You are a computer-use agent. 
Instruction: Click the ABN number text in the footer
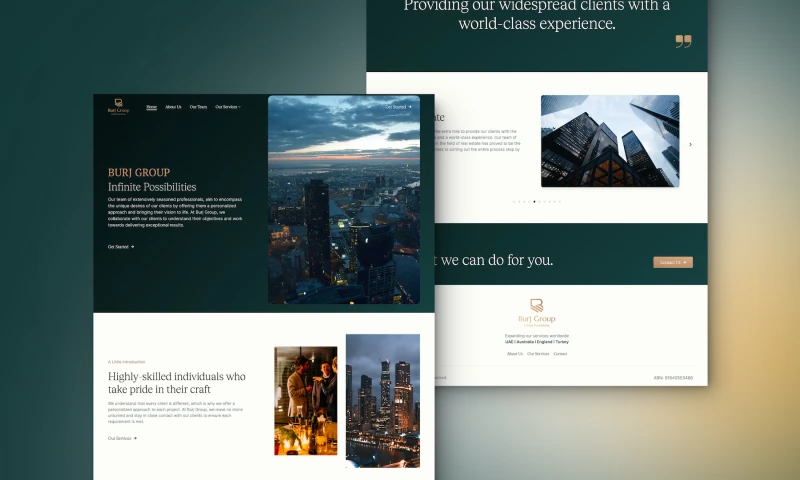pos(673,378)
